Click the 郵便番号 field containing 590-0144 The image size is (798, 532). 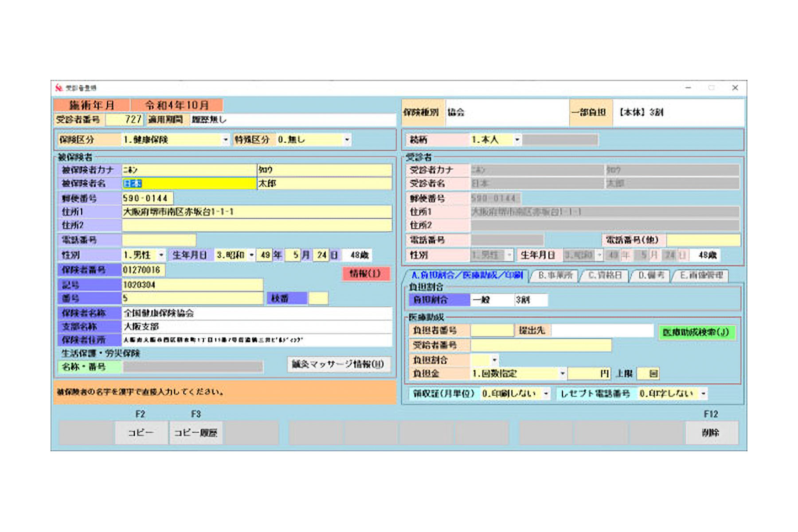click(x=147, y=198)
